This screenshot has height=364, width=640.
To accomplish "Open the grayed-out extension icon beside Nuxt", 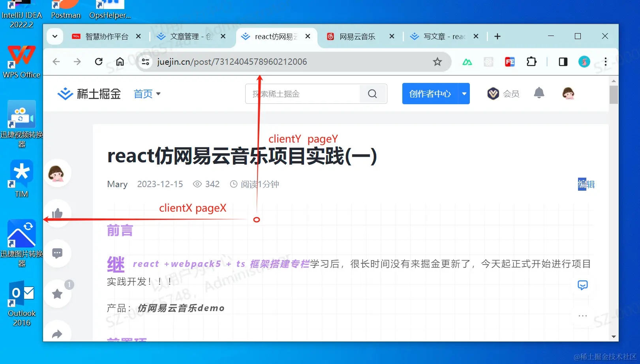I will click(x=488, y=62).
